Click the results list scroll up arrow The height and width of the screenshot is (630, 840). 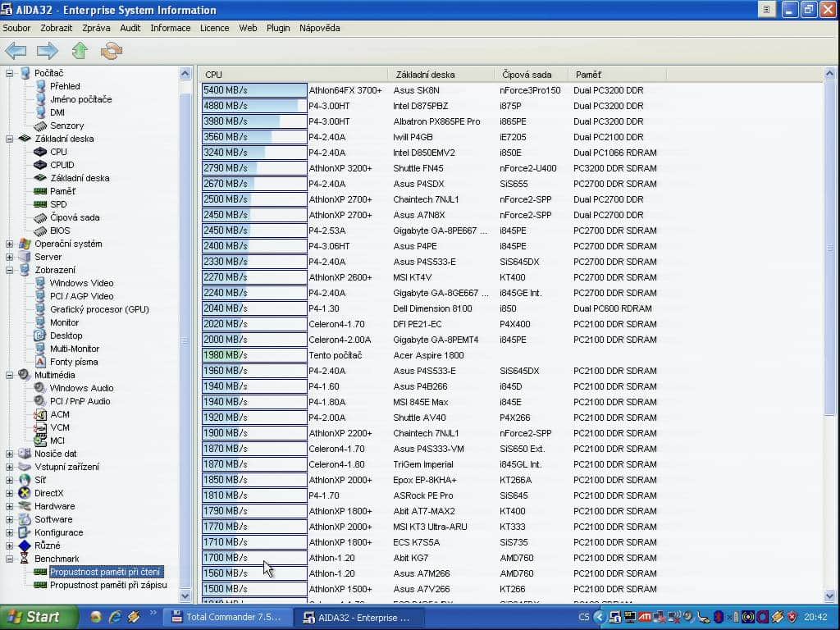830,73
